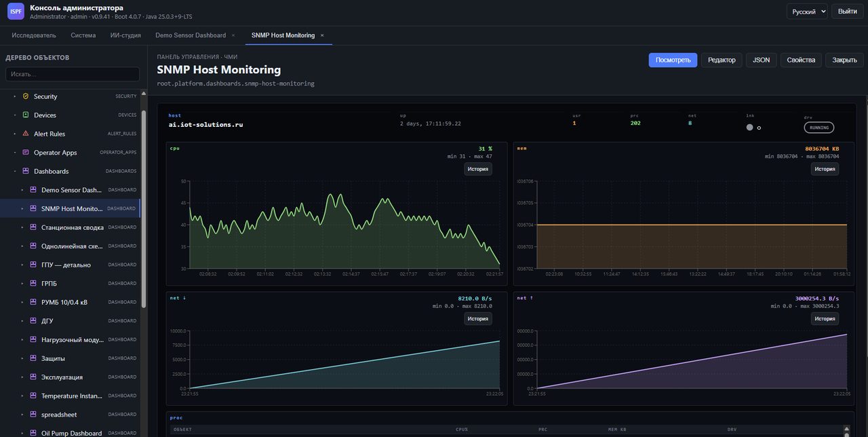This screenshot has width=868, height=437.
Task: Click the Эксплуатация dashboard icon
Action: tap(33, 377)
